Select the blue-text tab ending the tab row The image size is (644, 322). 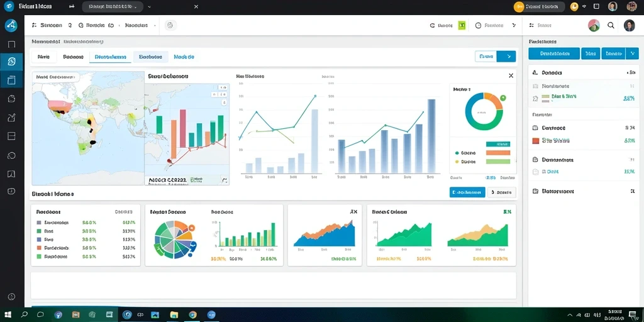[184, 57]
